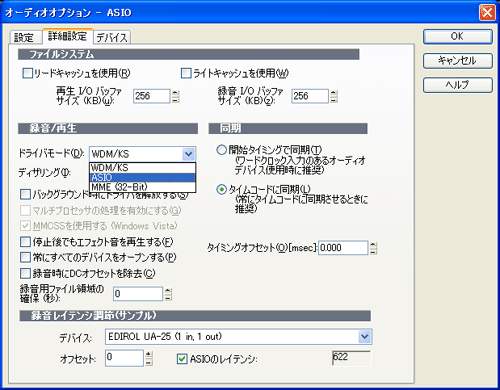Enable 録音時にDCオフセットを除去 checkbox
Screen dimensions: 500x390
click(x=25, y=273)
